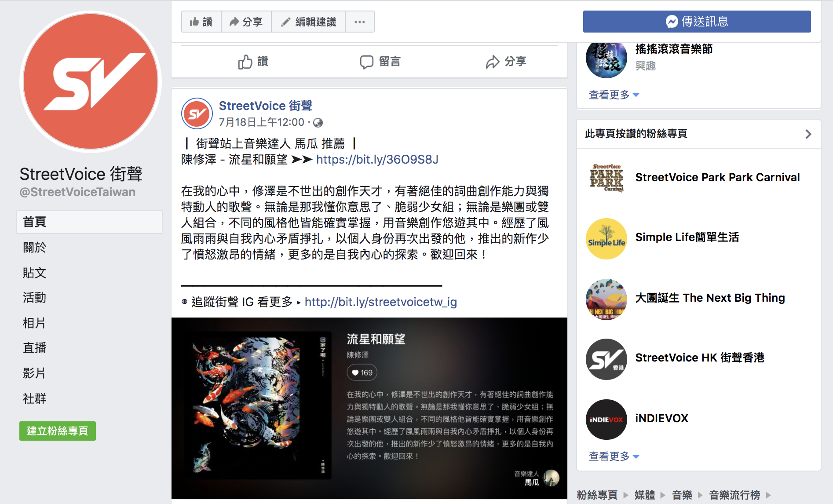This screenshot has width=833, height=504.
Task: Open 直播 section in sidebar
Action: click(x=34, y=348)
